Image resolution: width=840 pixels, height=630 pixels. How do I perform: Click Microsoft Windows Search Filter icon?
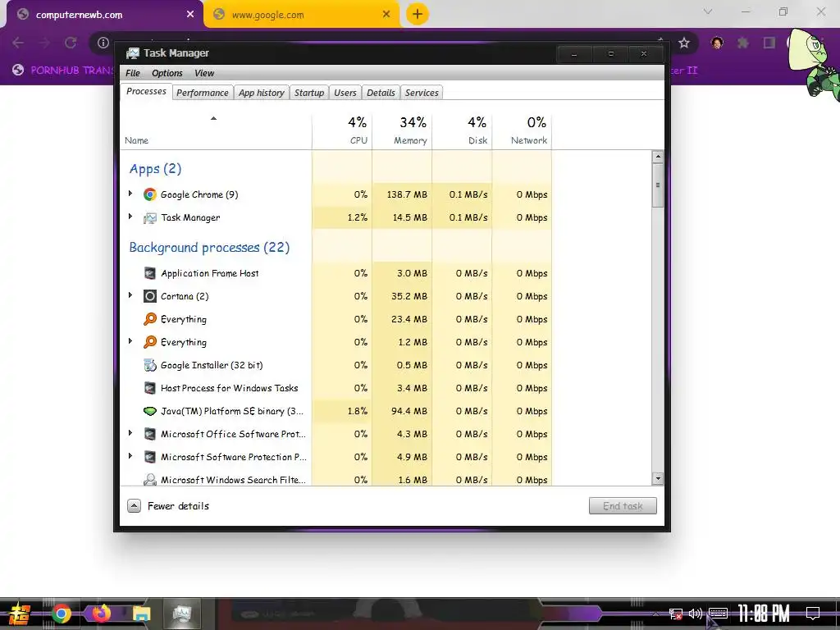tap(150, 479)
